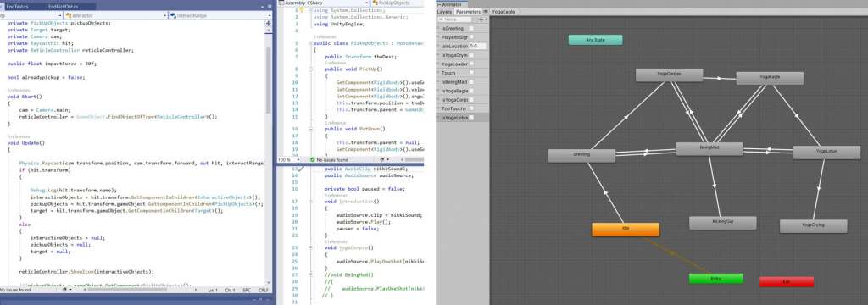
Task: Select the Any State node
Action: (595, 40)
